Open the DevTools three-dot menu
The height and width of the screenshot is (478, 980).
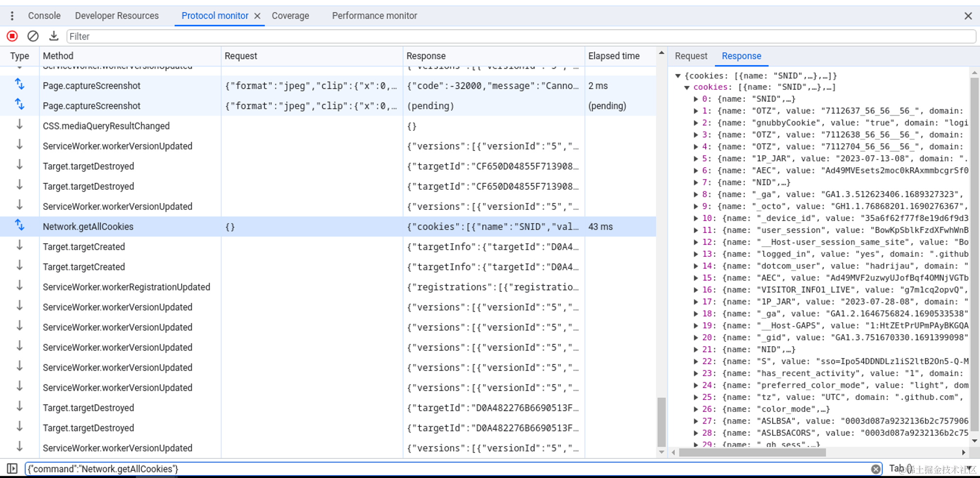click(12, 16)
